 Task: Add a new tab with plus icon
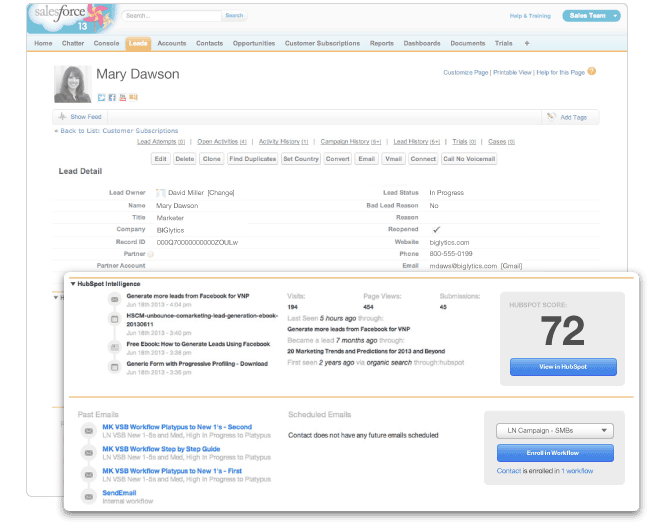(527, 43)
